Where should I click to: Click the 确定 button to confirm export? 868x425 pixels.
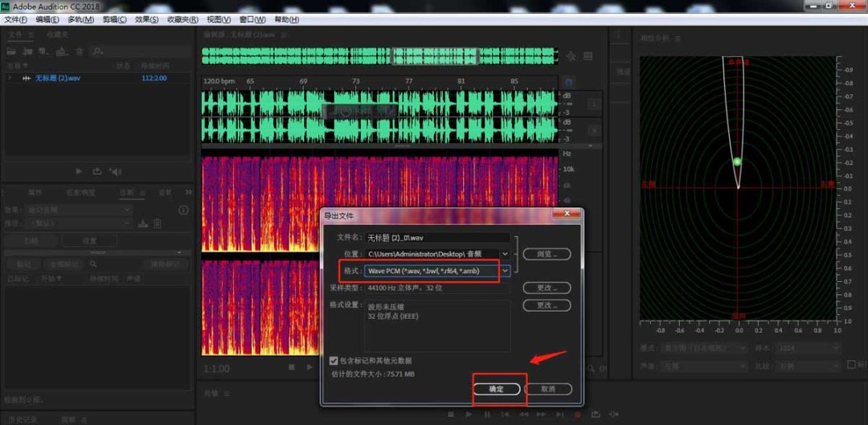496,389
